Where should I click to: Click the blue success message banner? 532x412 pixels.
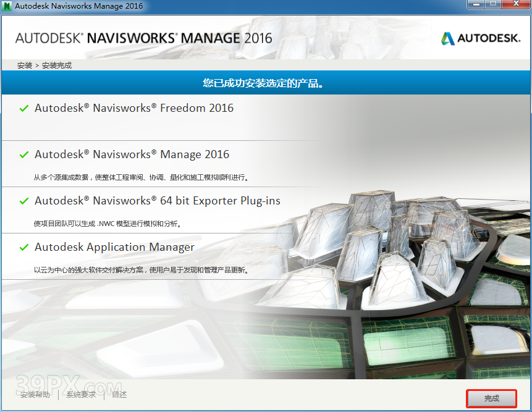coord(266,83)
